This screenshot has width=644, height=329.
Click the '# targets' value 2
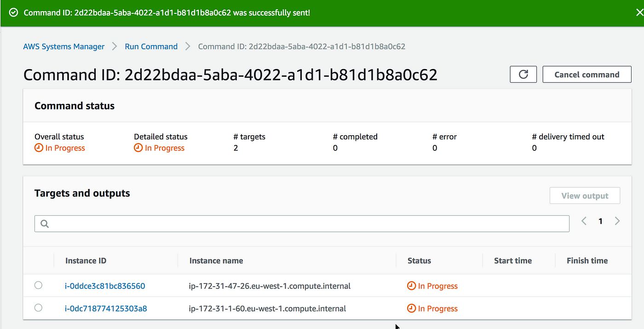pyautogui.click(x=236, y=148)
